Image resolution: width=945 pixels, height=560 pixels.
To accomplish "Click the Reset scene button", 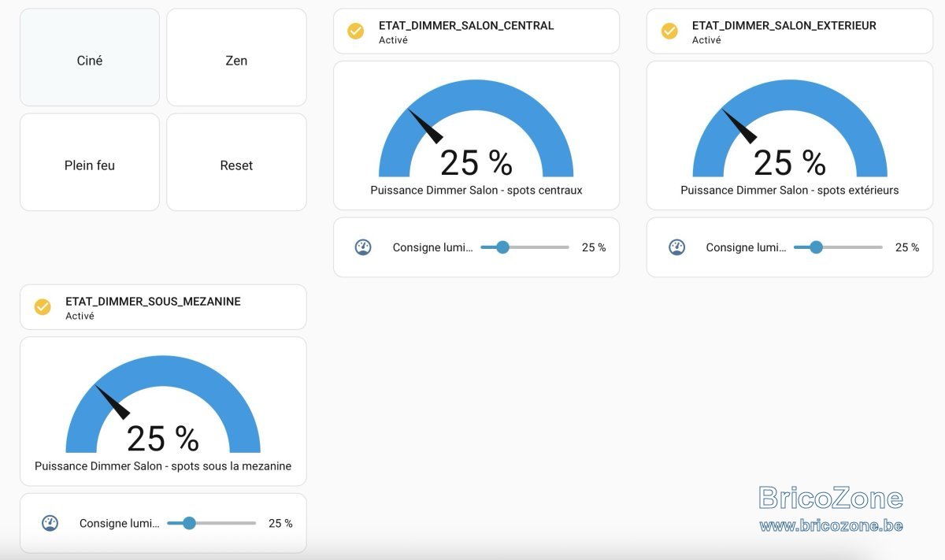I will click(x=236, y=162).
